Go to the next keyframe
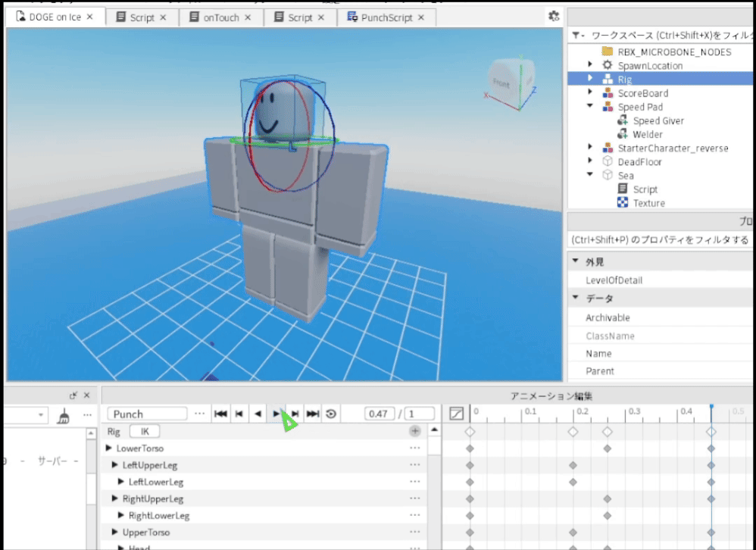Image resolution: width=756 pixels, height=550 pixels. pyautogui.click(x=295, y=414)
